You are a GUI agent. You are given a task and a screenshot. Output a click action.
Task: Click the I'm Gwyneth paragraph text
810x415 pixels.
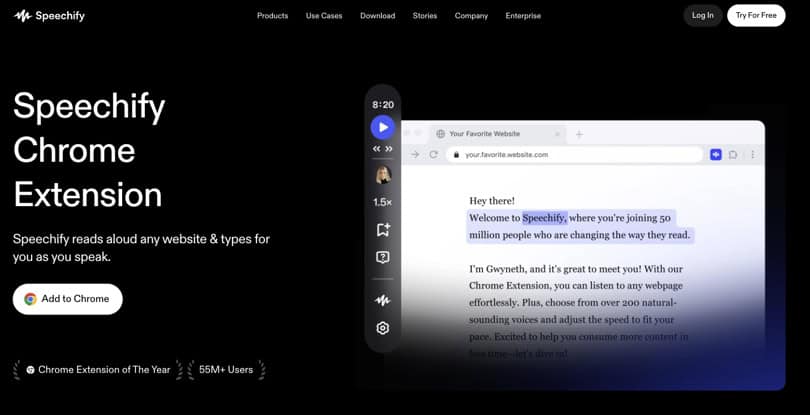579,311
